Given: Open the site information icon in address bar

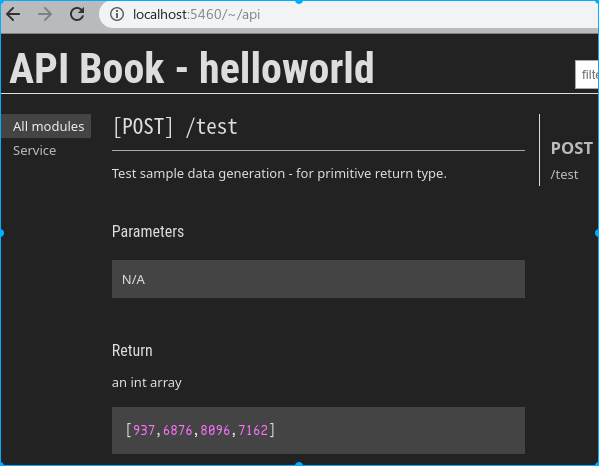Looking at the screenshot, I should tap(117, 14).
